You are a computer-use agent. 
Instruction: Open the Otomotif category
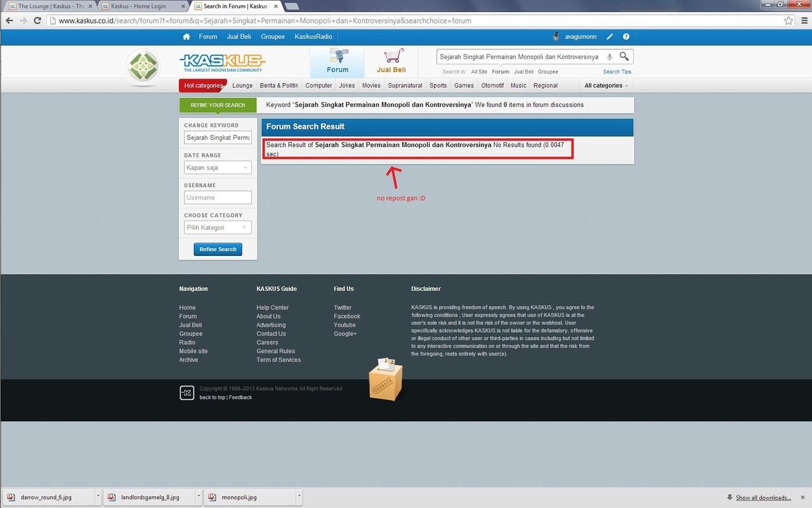[492, 86]
